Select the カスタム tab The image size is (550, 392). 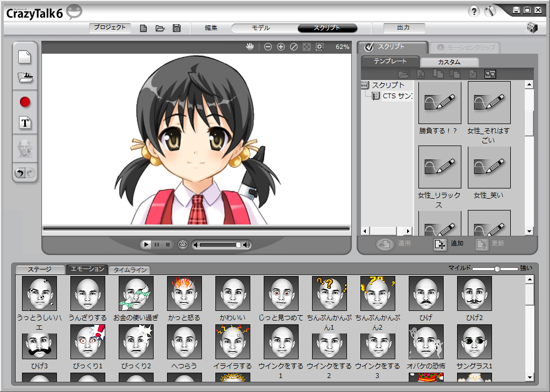[x=449, y=62]
